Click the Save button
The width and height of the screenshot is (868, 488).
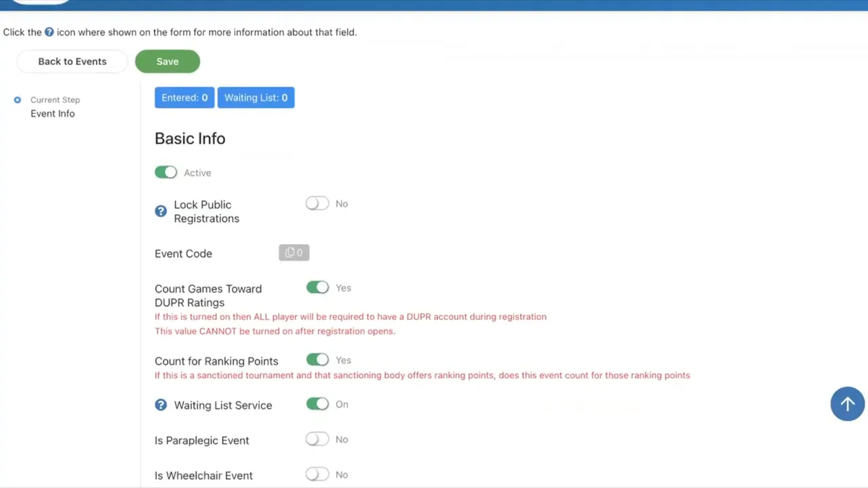[167, 61]
